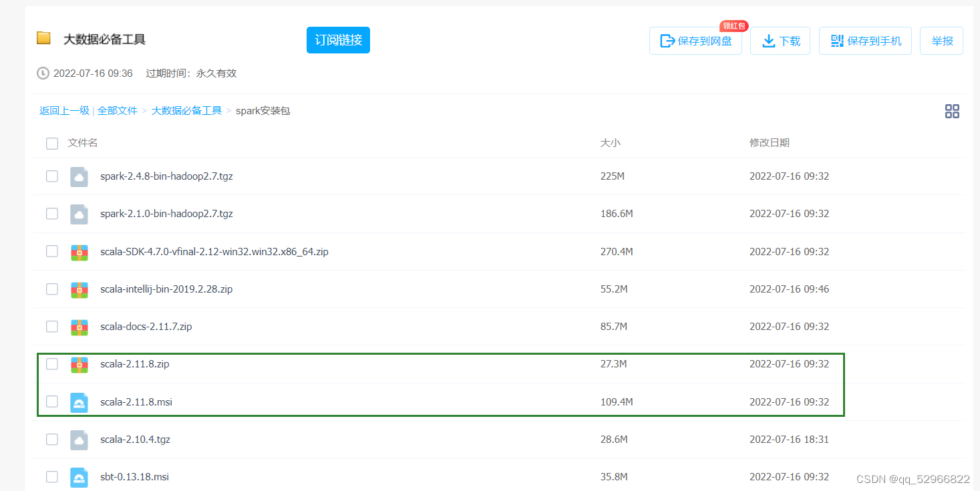This screenshot has width=980, height=491.
Task: Click 保存到网盘 save to netdisk button
Action: coord(695,41)
